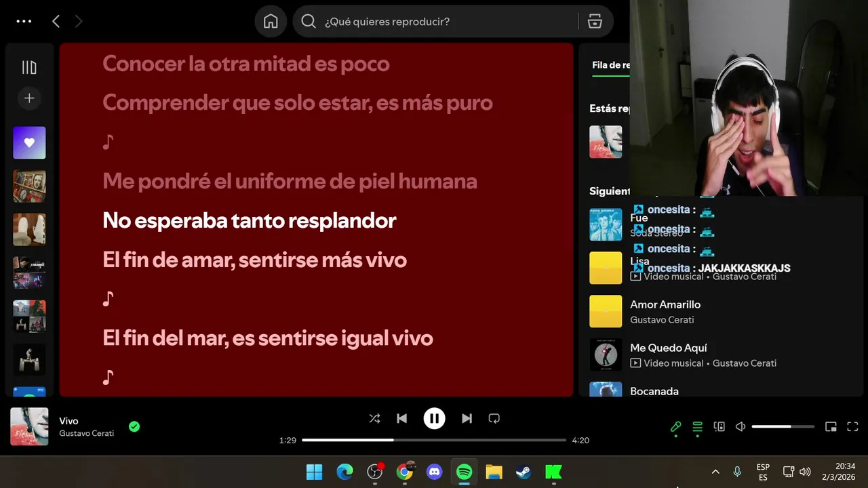Go forward with the right arrow
The image size is (868, 488).
click(79, 22)
